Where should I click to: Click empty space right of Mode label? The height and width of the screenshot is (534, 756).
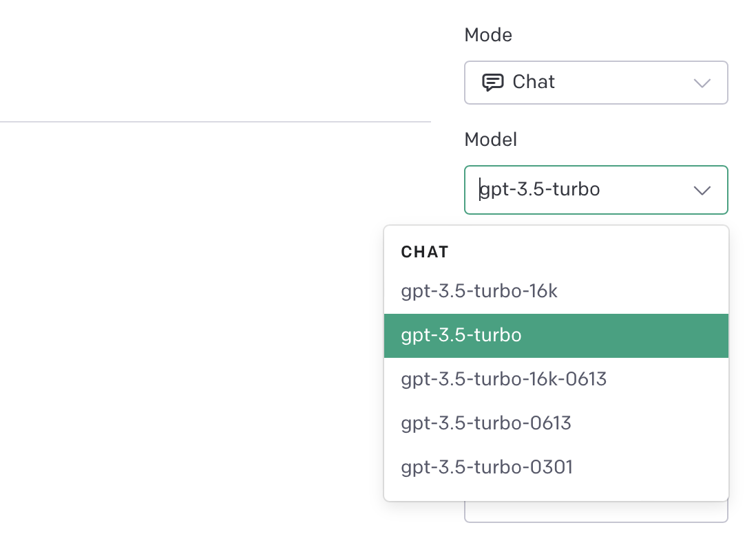[620, 34]
